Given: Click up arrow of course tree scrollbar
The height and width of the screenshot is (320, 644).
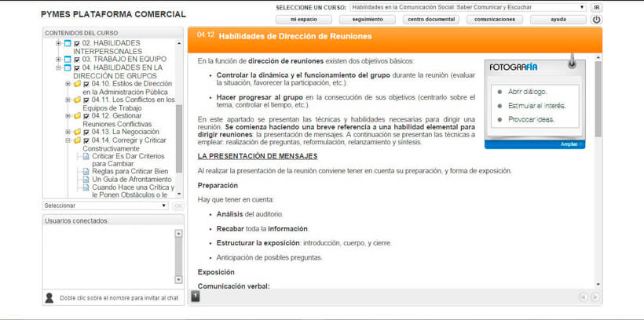Looking at the screenshot, I should click(178, 43).
